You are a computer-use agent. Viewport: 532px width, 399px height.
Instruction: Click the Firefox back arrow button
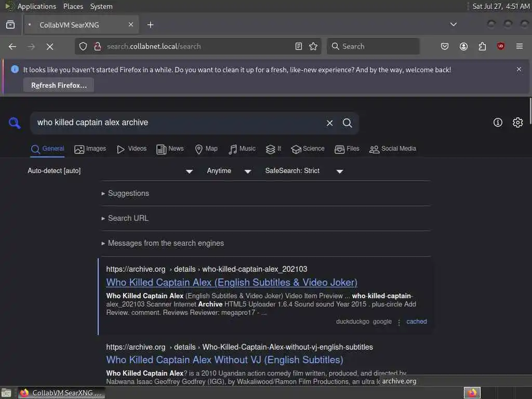coord(12,46)
